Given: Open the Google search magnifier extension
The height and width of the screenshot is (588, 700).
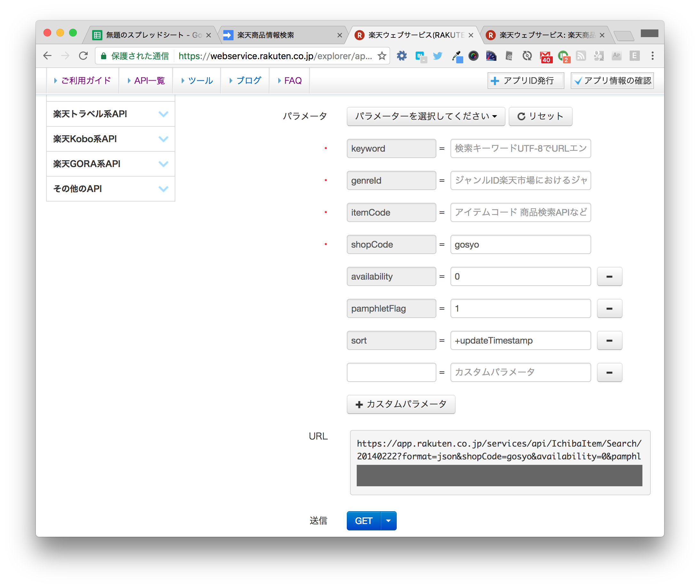Looking at the screenshot, I should 599,56.
